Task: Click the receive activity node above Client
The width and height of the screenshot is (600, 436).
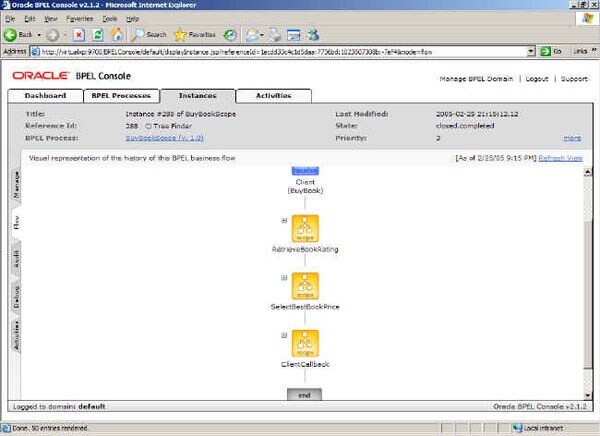Action: (x=305, y=171)
